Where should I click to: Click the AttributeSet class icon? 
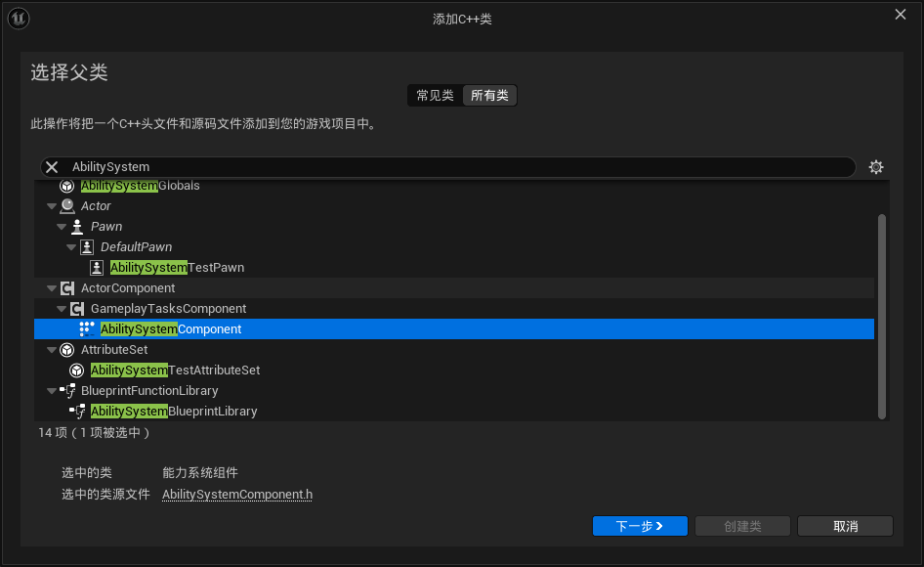(67, 350)
